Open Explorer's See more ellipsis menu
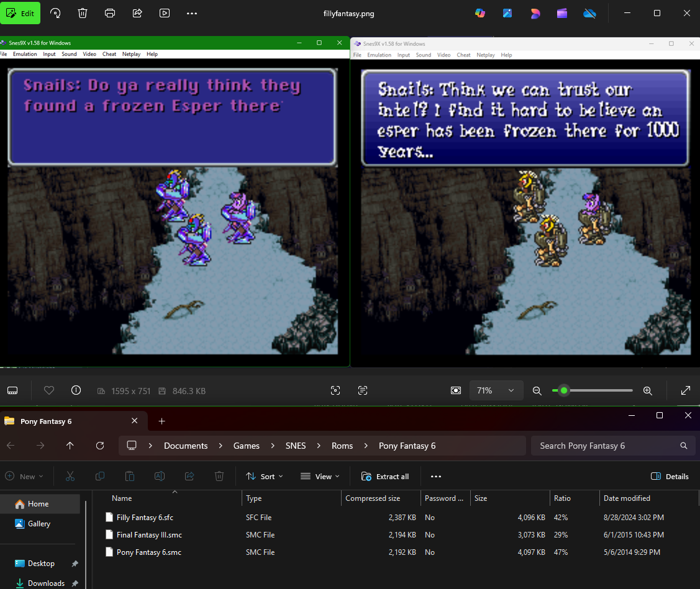700x589 pixels. pos(436,477)
